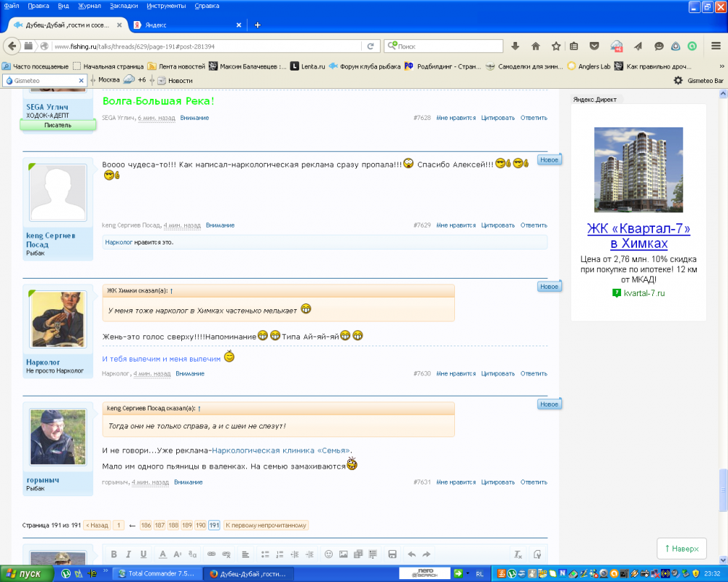728x582 pixels.
Task: Open the smilies picker in the editor
Action: click(x=328, y=554)
